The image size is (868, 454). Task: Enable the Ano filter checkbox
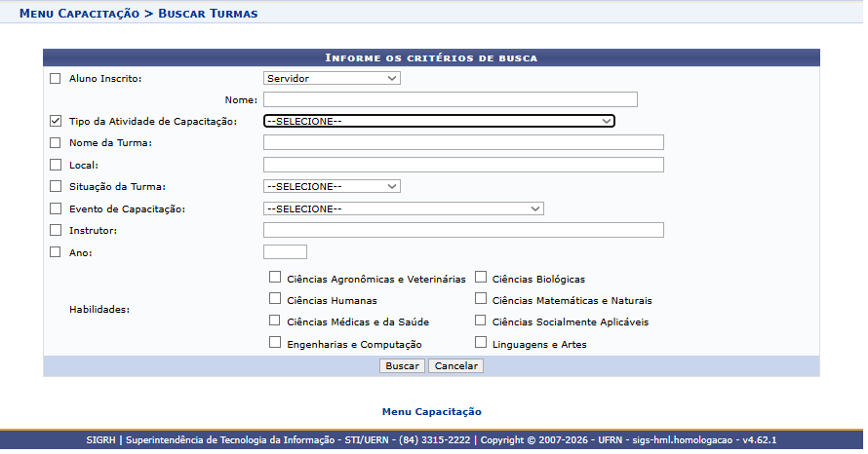[56, 252]
